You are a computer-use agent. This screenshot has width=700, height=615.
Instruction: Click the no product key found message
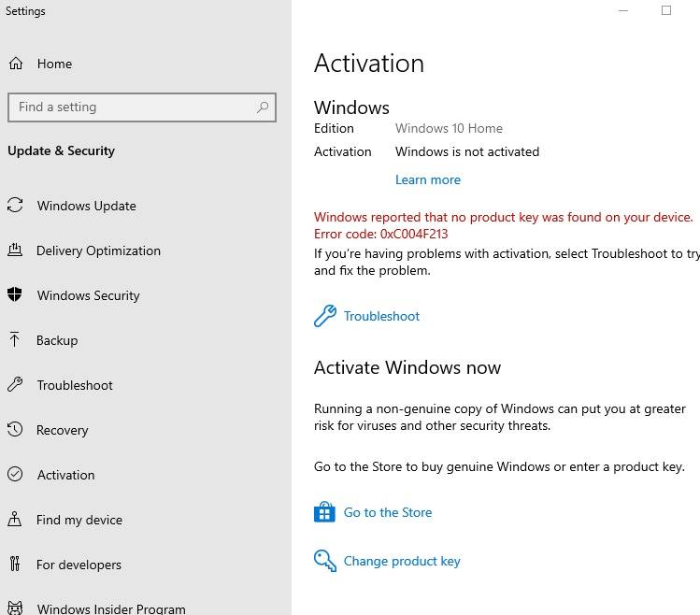pyautogui.click(x=503, y=218)
